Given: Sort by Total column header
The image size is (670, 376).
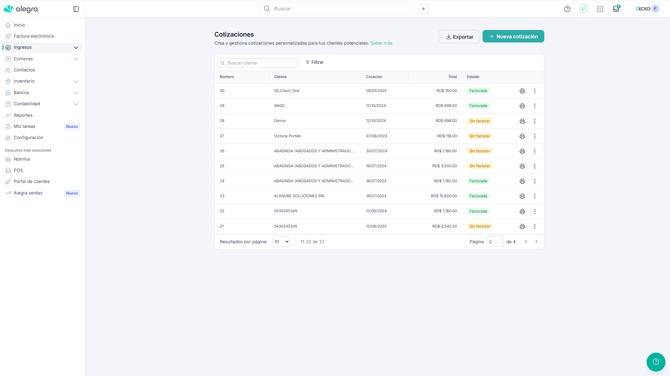Looking at the screenshot, I should (x=452, y=77).
